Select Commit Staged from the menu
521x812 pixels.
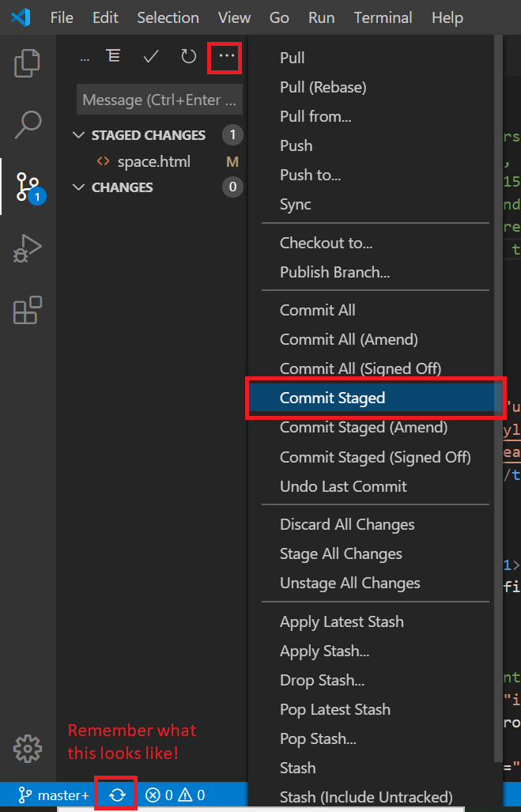pyautogui.click(x=332, y=398)
